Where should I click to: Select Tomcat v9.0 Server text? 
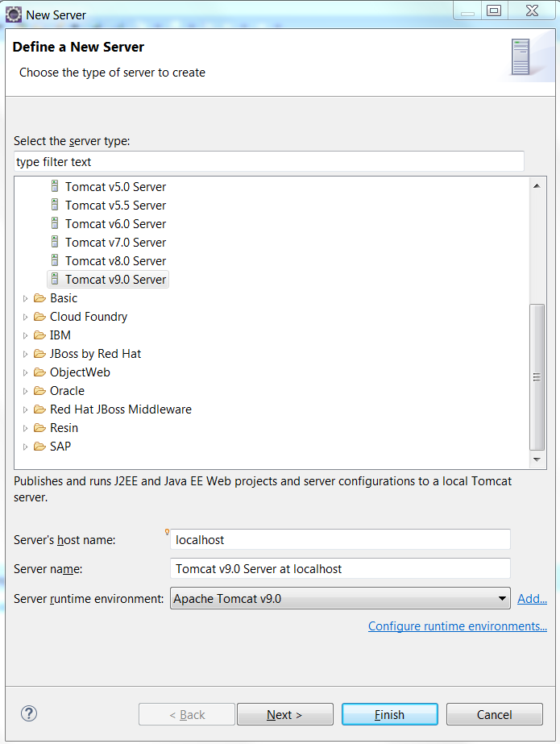tap(116, 280)
